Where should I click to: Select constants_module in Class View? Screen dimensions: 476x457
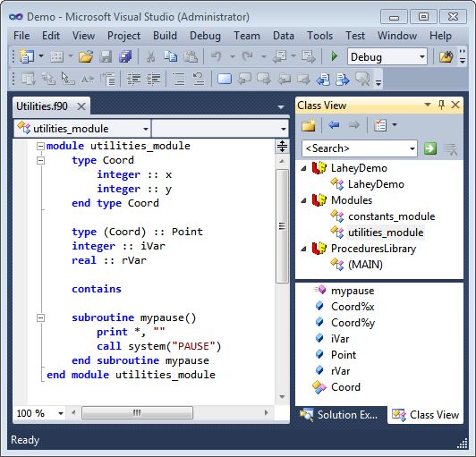click(391, 216)
